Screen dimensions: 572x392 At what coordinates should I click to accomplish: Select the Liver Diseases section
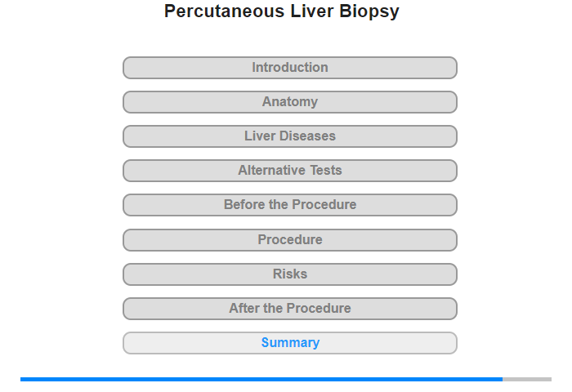(289, 136)
